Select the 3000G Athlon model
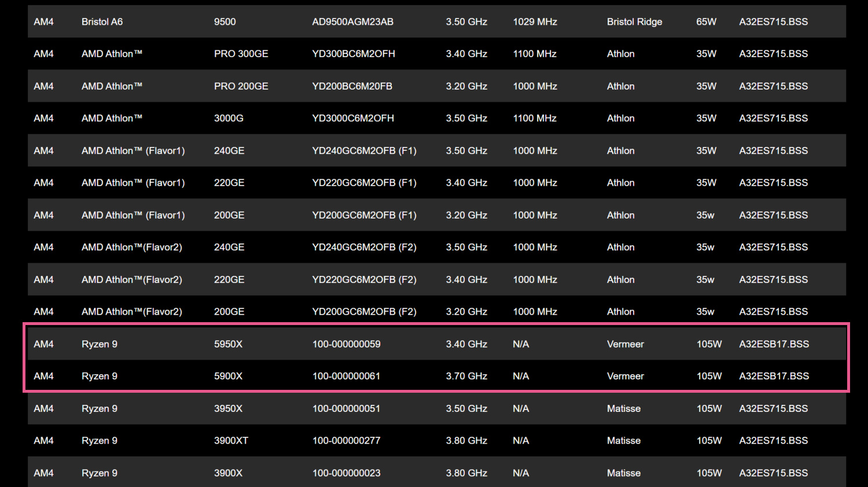Viewport: 868px width, 487px height. point(229,118)
